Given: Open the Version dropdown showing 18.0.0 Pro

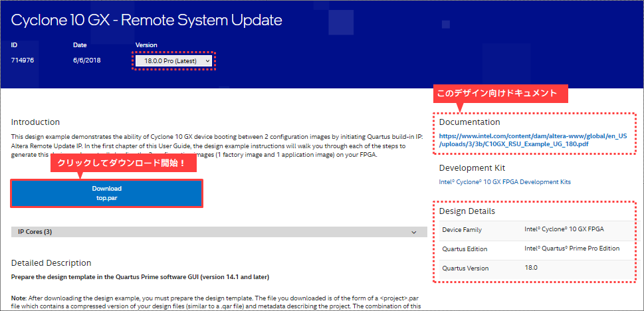Looking at the screenshot, I should pyautogui.click(x=173, y=61).
